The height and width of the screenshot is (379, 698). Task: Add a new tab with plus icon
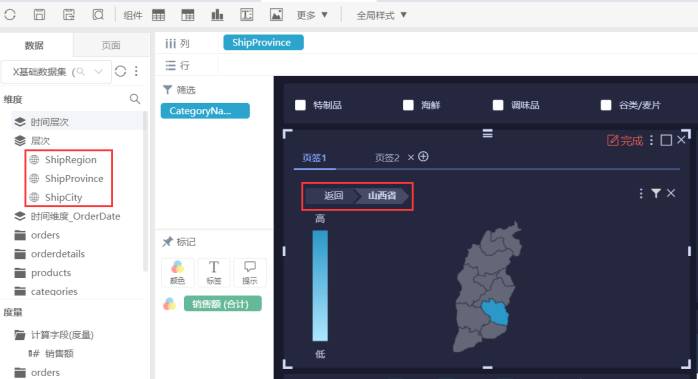click(x=423, y=157)
